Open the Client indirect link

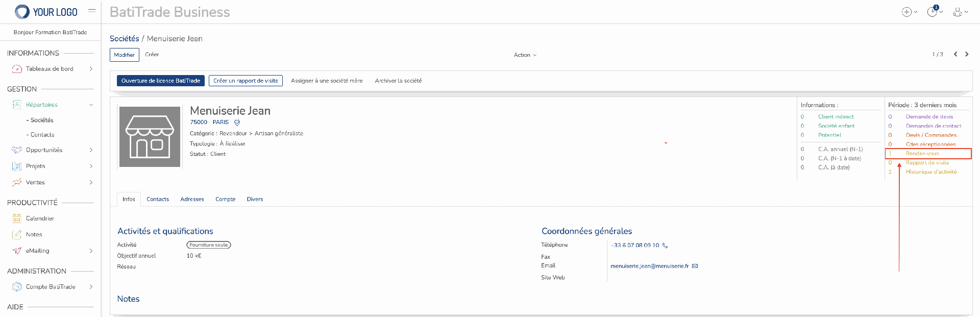click(x=836, y=117)
